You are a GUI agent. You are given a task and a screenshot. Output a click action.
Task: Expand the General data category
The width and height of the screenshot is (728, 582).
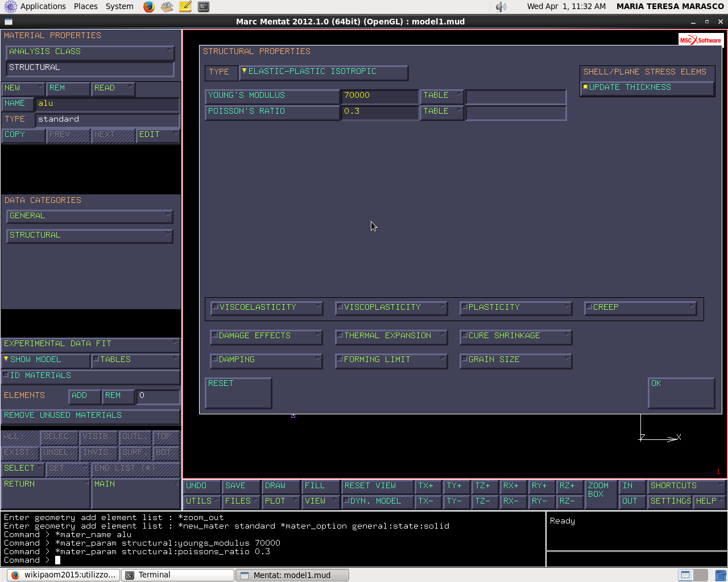click(x=89, y=217)
